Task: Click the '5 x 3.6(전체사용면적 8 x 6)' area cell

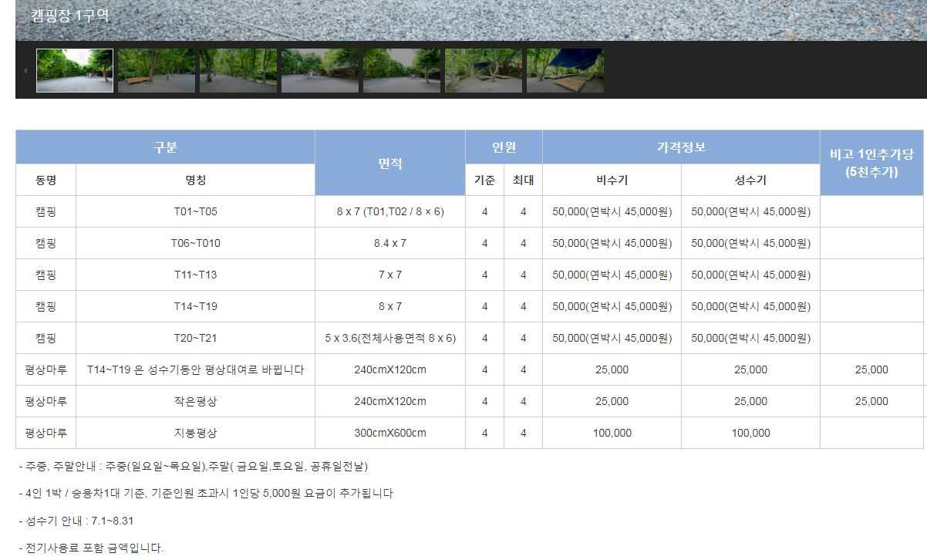Action: click(x=390, y=338)
